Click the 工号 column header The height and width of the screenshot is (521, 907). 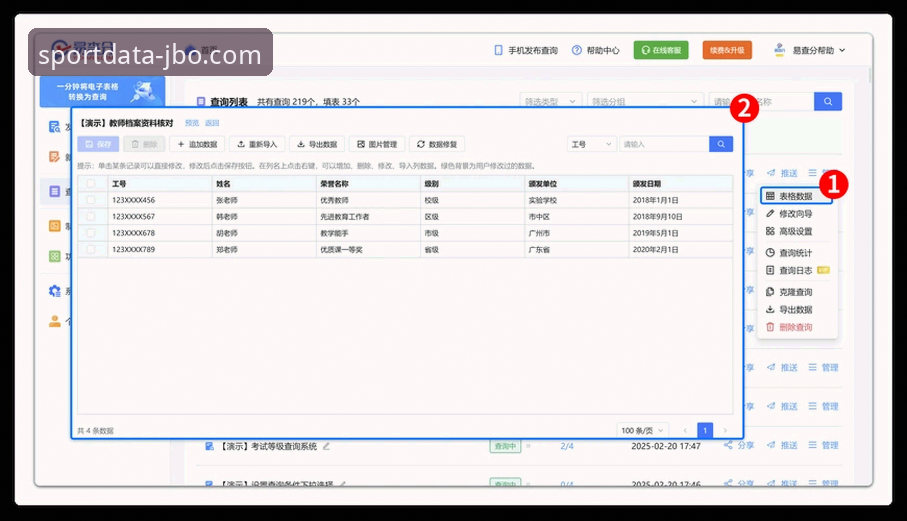pyautogui.click(x=160, y=184)
